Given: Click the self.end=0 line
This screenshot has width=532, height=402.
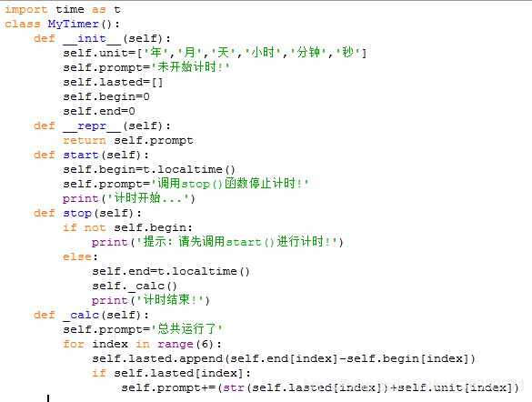Looking at the screenshot, I should coord(99,111).
